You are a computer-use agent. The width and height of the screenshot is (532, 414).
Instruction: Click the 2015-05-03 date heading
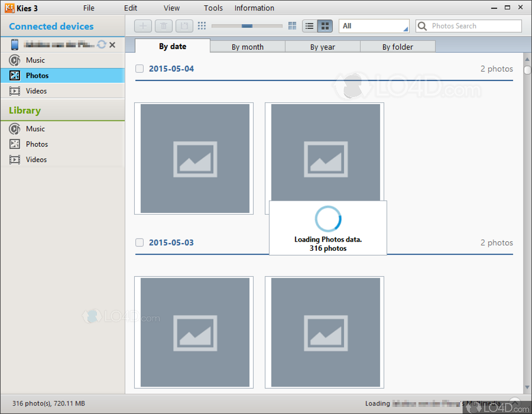tap(171, 242)
